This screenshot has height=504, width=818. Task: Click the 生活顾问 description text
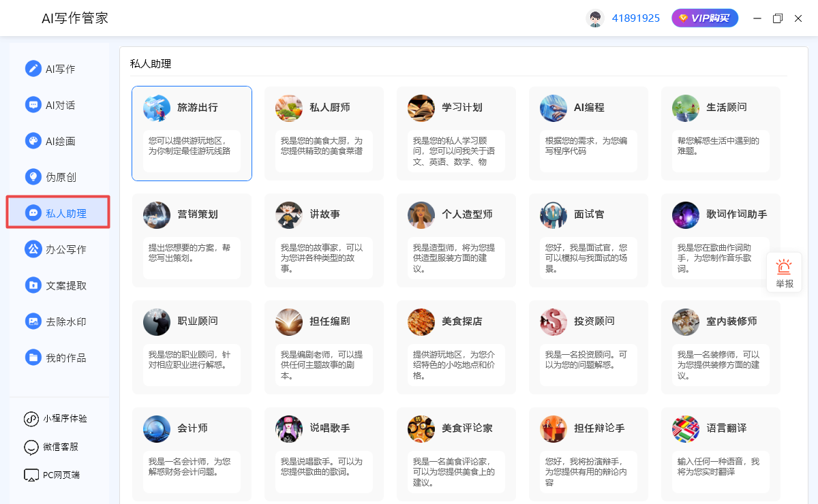pos(718,146)
